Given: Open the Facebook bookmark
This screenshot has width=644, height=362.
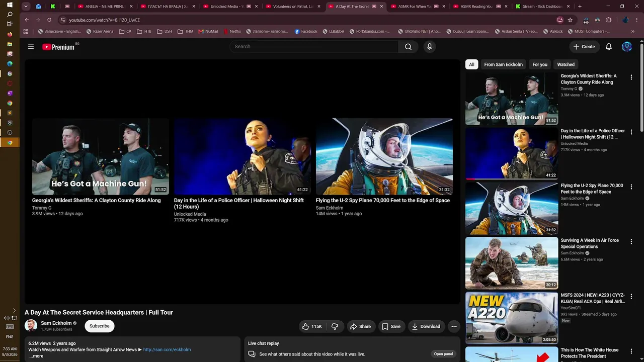Looking at the screenshot, I should (306, 31).
